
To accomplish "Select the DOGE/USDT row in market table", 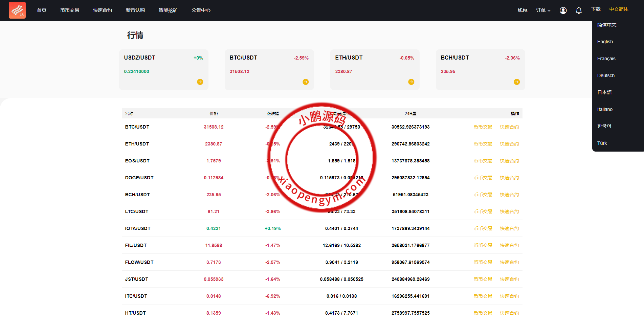I will 139,178.
